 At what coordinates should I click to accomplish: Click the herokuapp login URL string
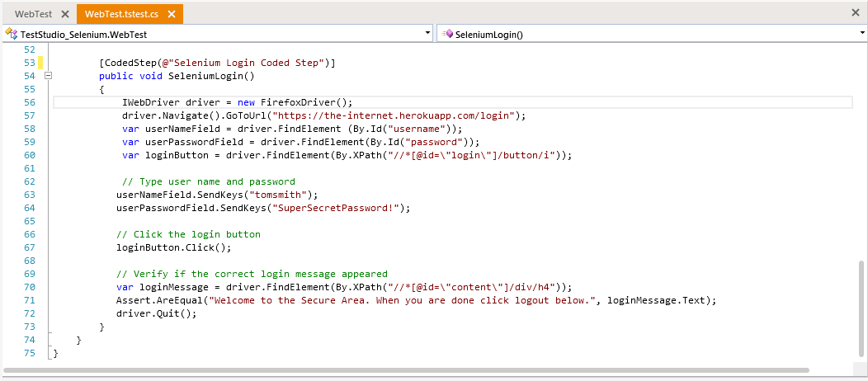pos(394,115)
